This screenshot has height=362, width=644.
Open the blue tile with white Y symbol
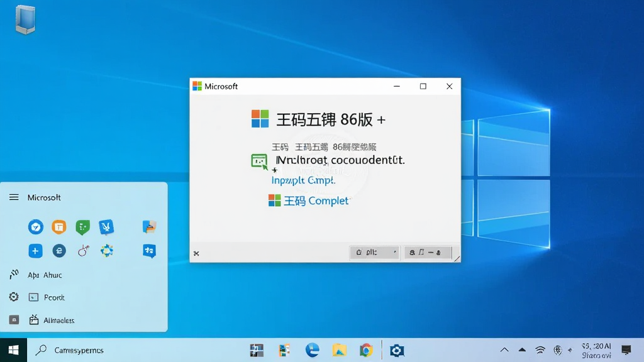pyautogui.click(x=106, y=227)
